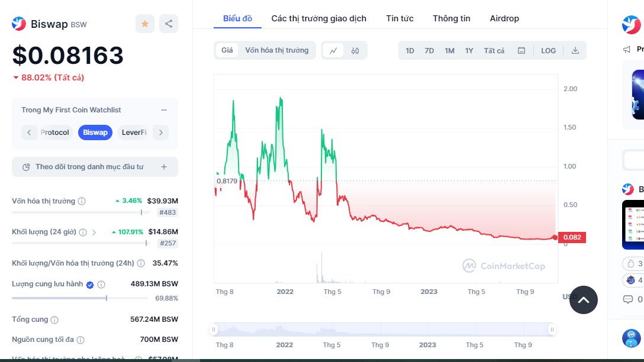The width and height of the screenshot is (644, 362).
Task: Go to previous watchlist coin with left chevron
Action: (x=29, y=132)
